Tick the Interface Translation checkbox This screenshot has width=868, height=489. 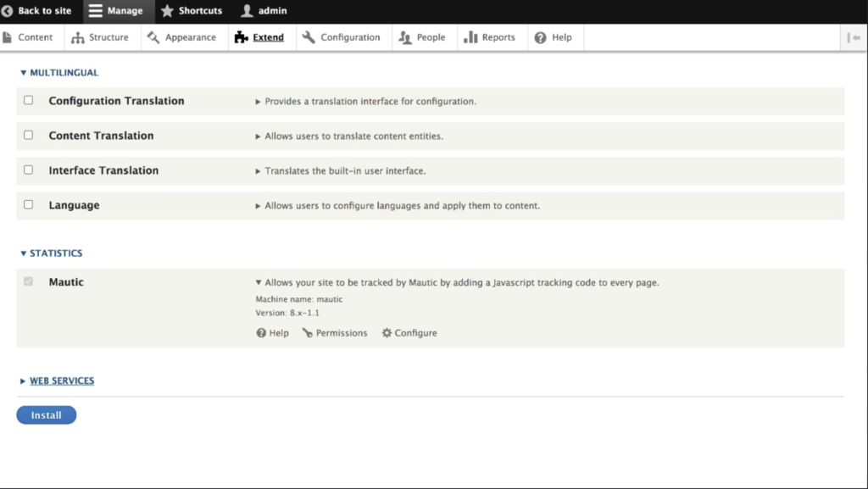click(x=28, y=169)
